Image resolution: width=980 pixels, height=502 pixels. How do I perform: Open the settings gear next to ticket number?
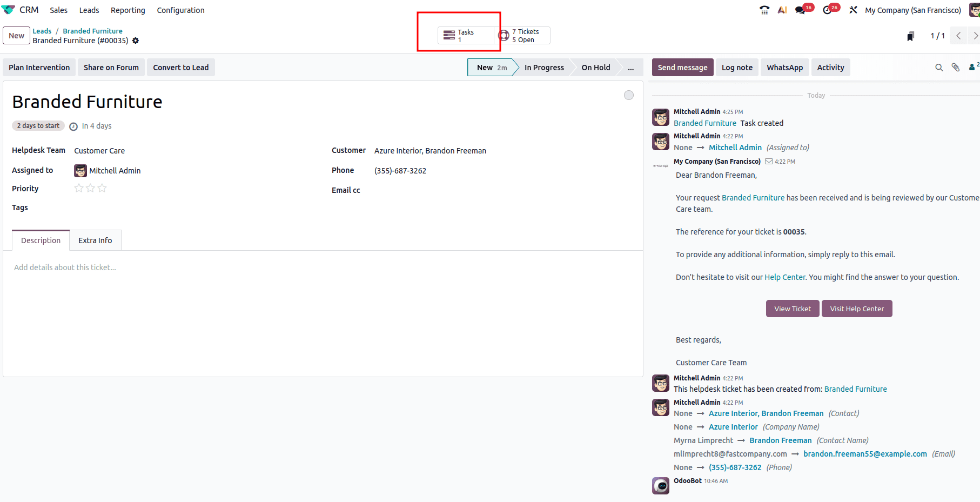136,41
